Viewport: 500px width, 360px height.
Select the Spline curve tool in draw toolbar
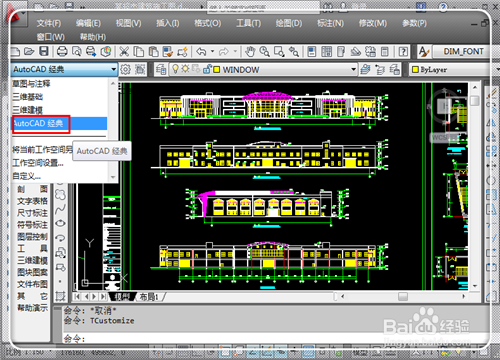point(60,209)
